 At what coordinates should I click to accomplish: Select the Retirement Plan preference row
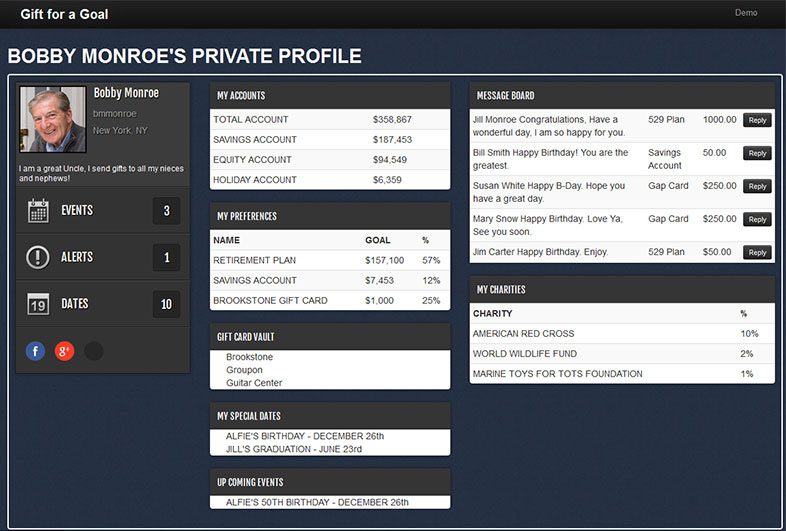point(330,260)
